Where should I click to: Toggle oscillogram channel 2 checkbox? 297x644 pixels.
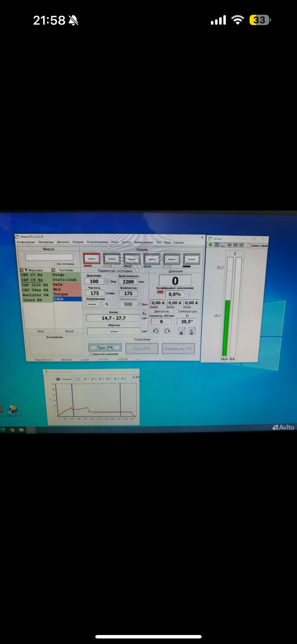pos(93,379)
